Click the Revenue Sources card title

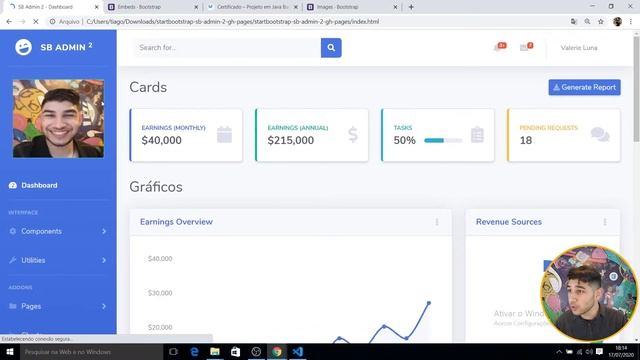[x=509, y=222]
